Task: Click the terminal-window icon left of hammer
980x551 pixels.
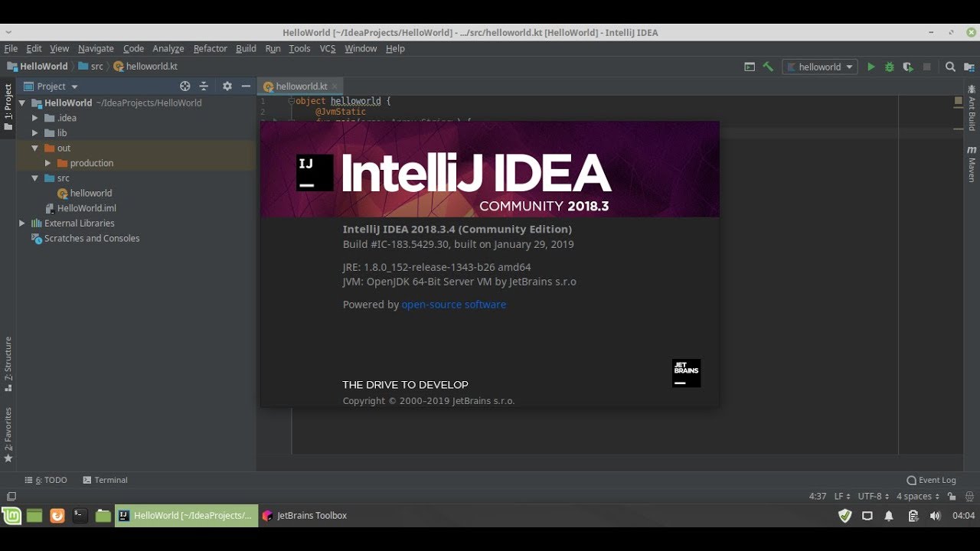Action: pos(750,67)
